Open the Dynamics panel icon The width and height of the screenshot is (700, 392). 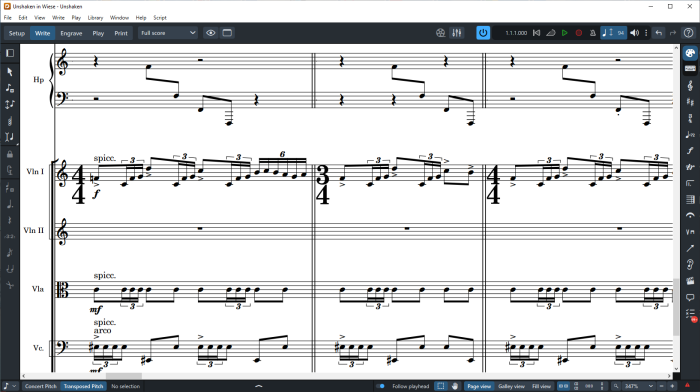tap(690, 150)
